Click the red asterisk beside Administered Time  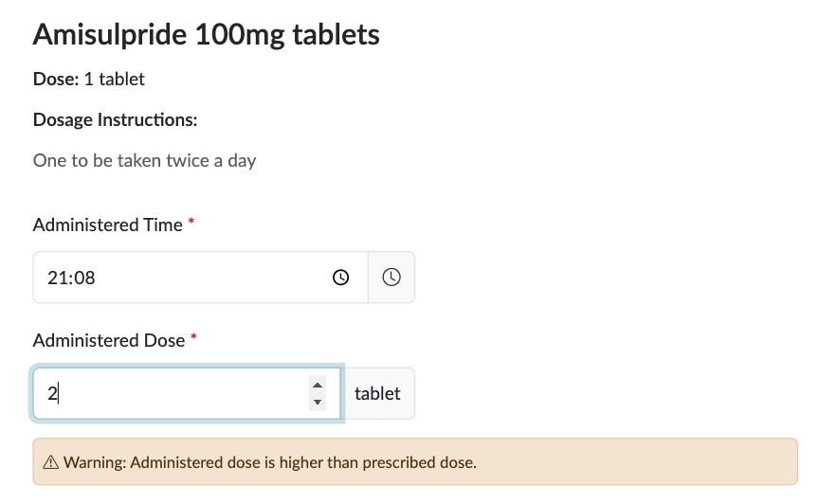tap(191, 222)
